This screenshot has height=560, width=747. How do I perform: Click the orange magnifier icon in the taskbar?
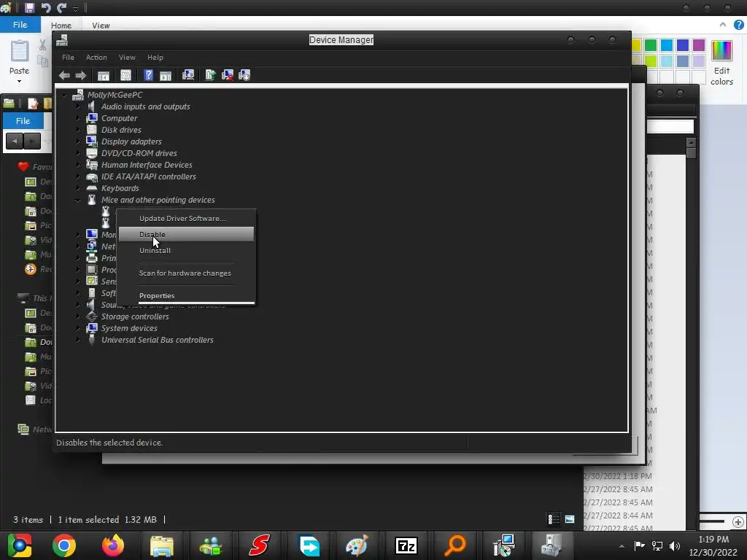pyautogui.click(x=455, y=545)
